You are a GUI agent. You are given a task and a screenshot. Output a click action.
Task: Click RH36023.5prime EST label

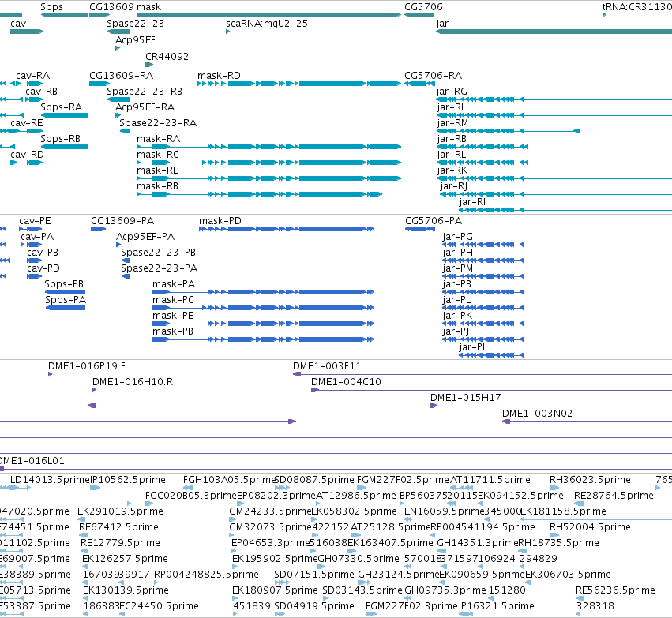click(590, 480)
